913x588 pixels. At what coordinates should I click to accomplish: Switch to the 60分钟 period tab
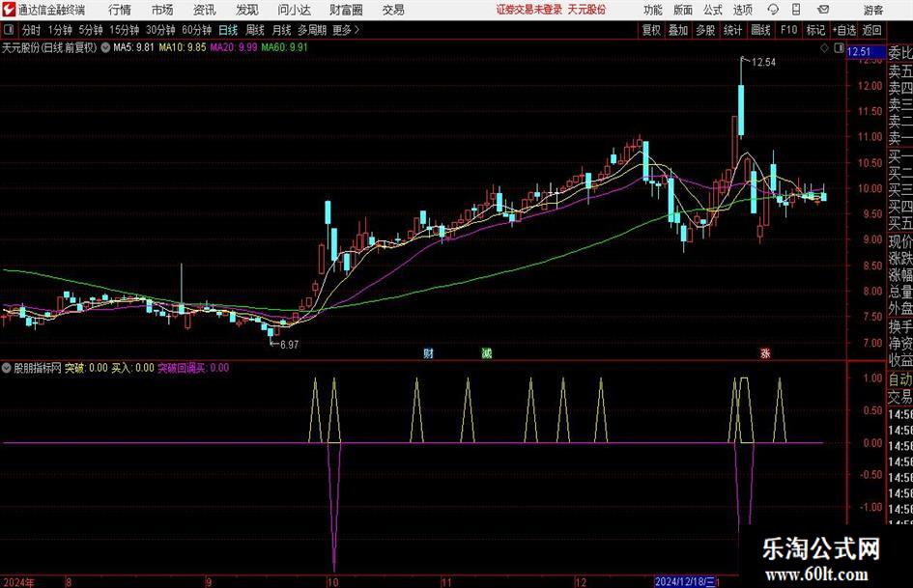(197, 30)
